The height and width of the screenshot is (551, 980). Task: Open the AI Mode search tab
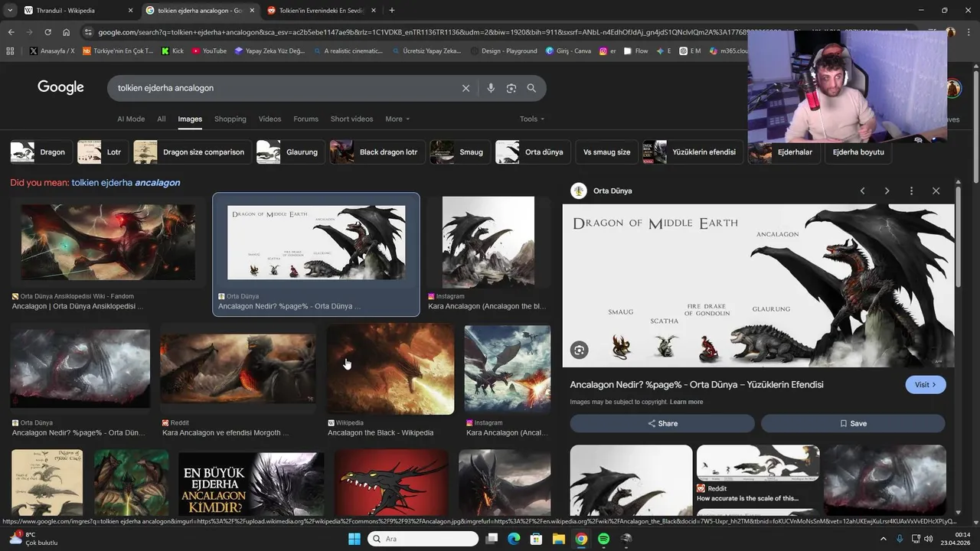(x=131, y=119)
